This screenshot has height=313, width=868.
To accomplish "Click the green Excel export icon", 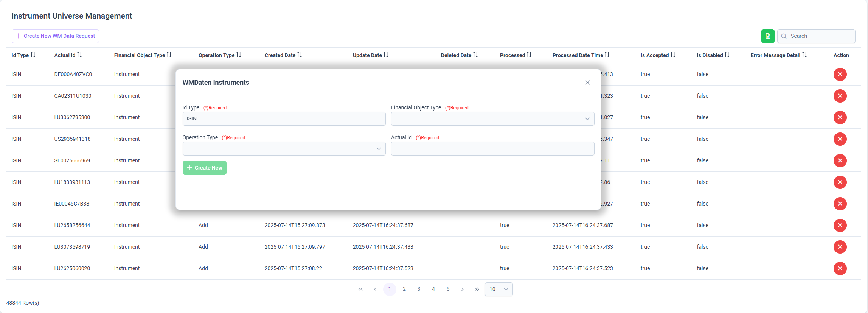I will click(768, 36).
